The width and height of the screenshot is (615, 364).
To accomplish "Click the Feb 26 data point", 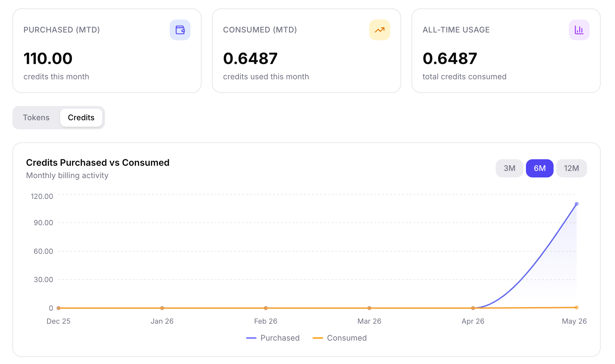I will pos(266,308).
